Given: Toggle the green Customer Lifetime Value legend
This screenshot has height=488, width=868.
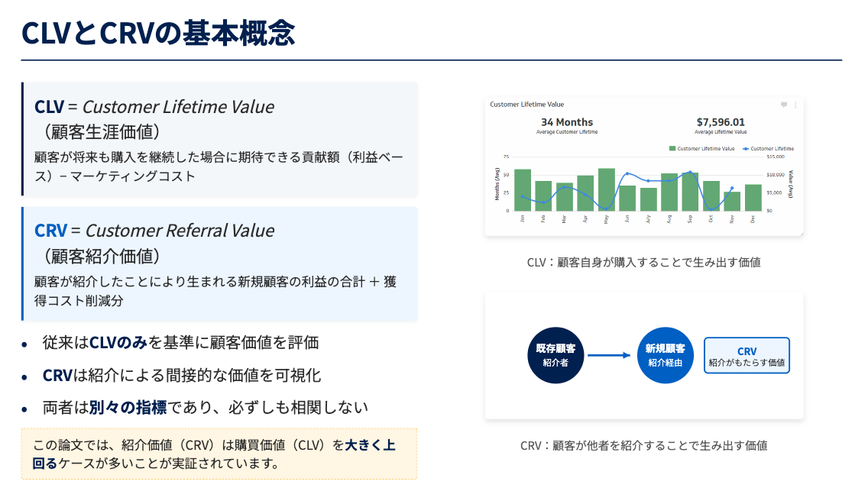Looking at the screenshot, I should click(701, 149).
